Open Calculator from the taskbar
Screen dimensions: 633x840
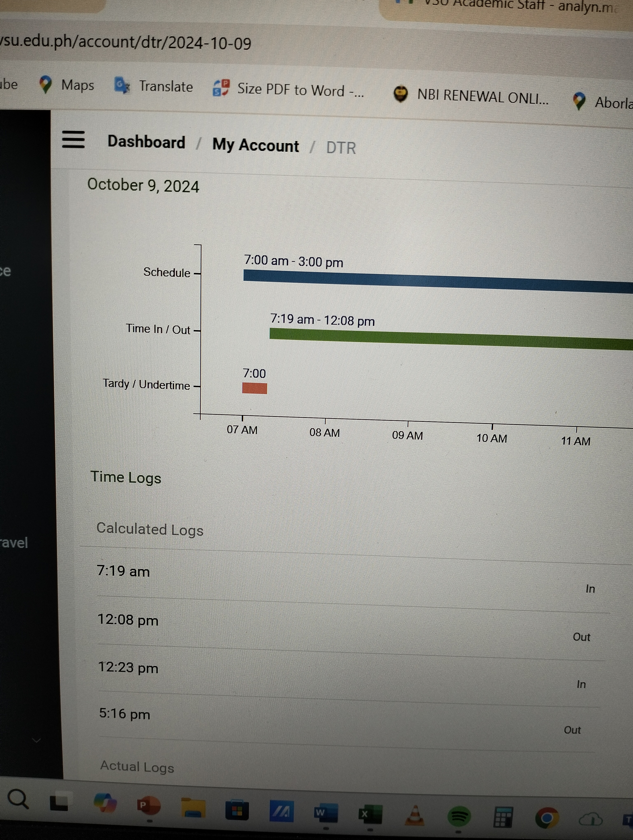coord(503,817)
